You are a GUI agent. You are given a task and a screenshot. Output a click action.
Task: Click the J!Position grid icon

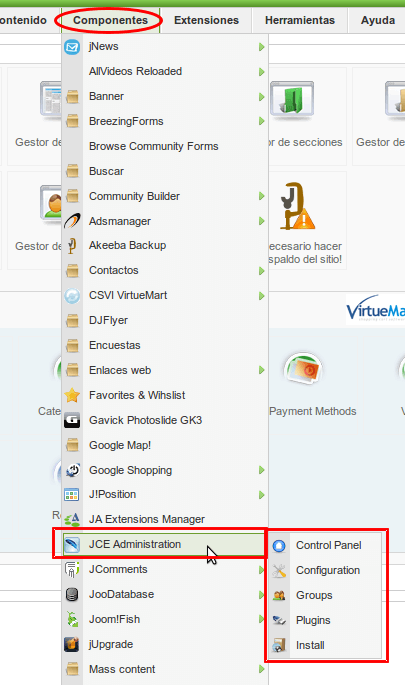point(72,495)
